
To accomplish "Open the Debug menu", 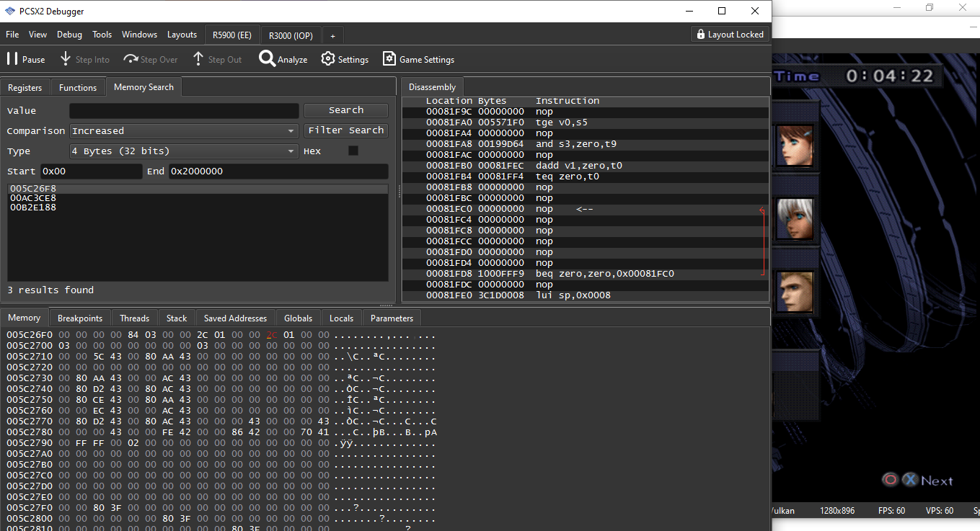I will click(x=69, y=35).
